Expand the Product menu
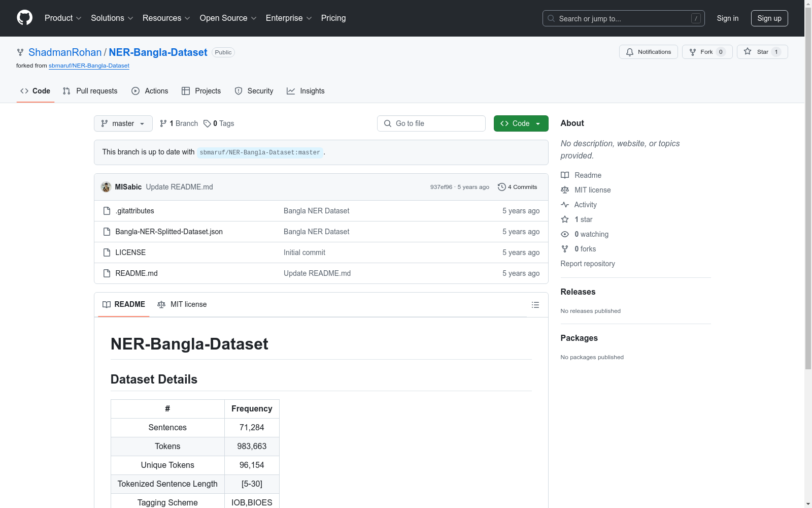Image resolution: width=812 pixels, height=508 pixels. 63,18
